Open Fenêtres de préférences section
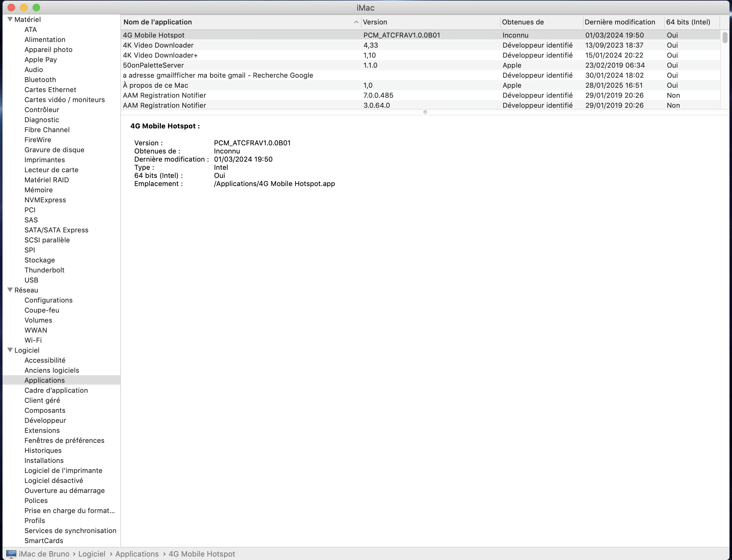 (64, 440)
